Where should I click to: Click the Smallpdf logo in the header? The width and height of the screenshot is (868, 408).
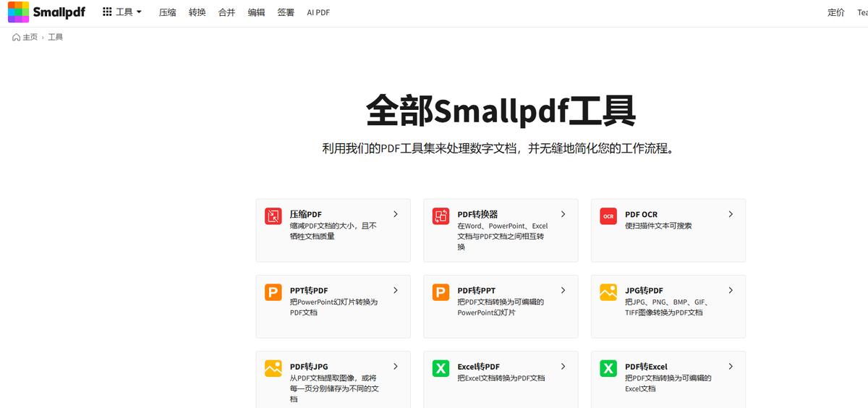(x=46, y=12)
